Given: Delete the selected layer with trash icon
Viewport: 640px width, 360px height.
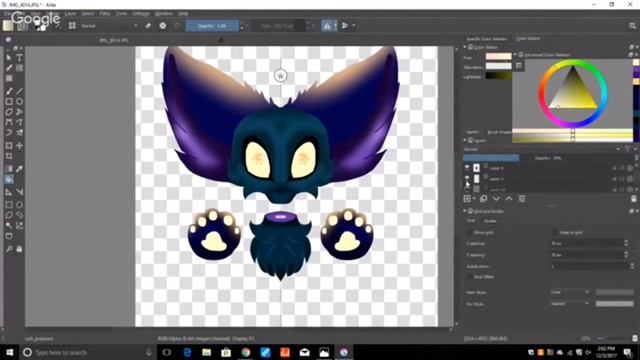Looking at the screenshot, I should tap(633, 199).
